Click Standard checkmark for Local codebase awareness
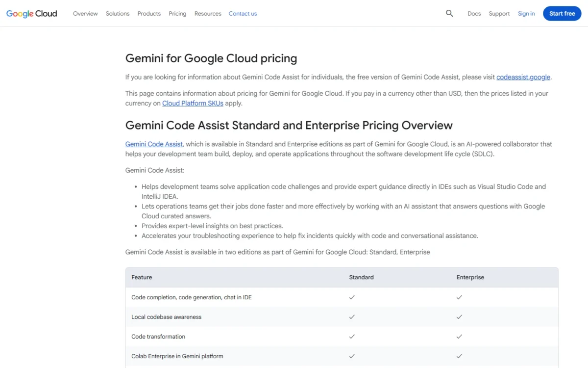Screen dimensions: 588x368 pos(352,317)
